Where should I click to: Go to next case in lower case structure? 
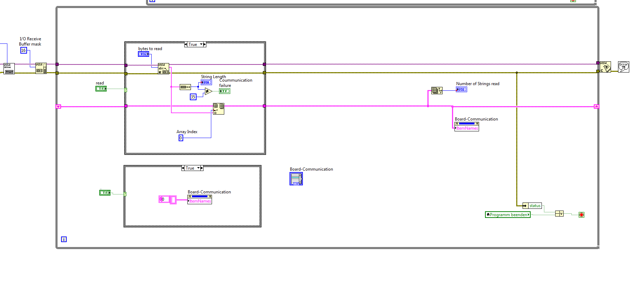click(x=202, y=168)
